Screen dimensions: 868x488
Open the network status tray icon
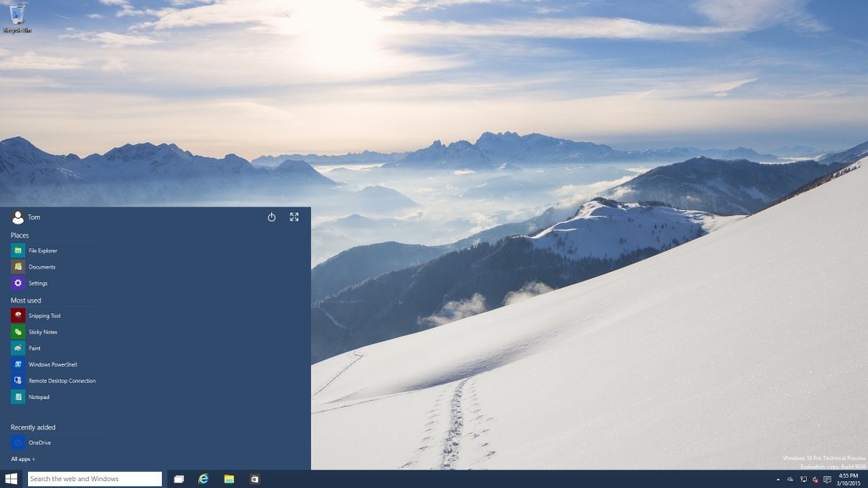point(804,480)
